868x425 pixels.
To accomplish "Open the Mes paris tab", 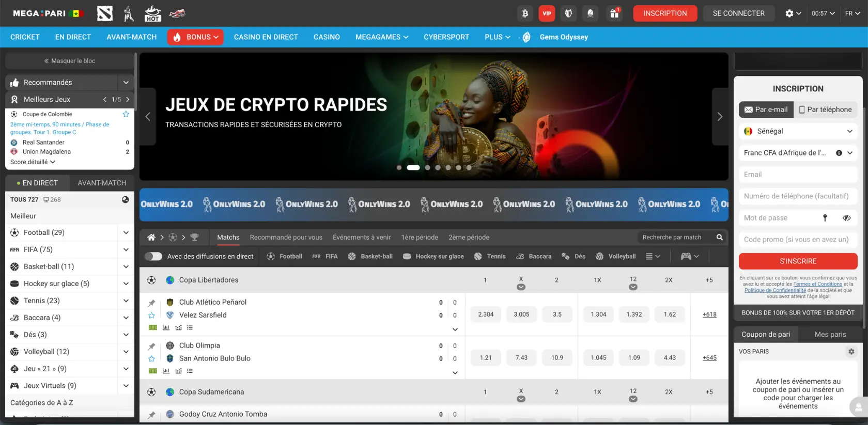I will pyautogui.click(x=830, y=335).
